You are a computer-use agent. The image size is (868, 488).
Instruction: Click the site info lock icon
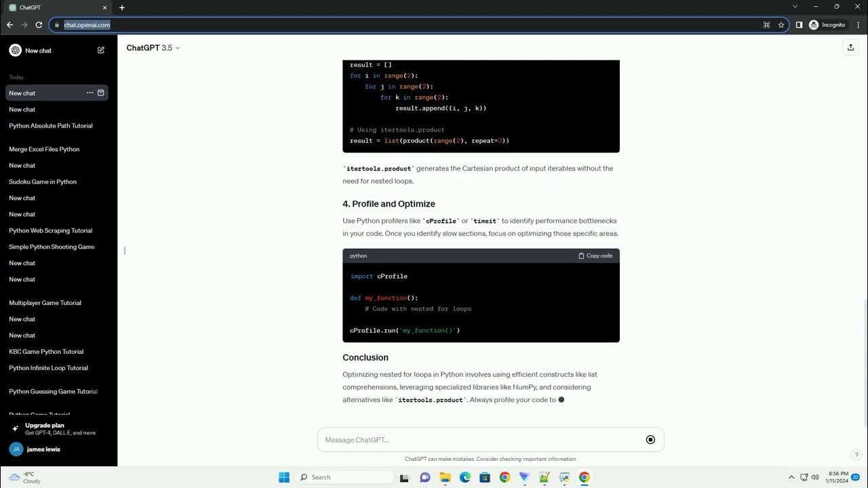pos(57,25)
